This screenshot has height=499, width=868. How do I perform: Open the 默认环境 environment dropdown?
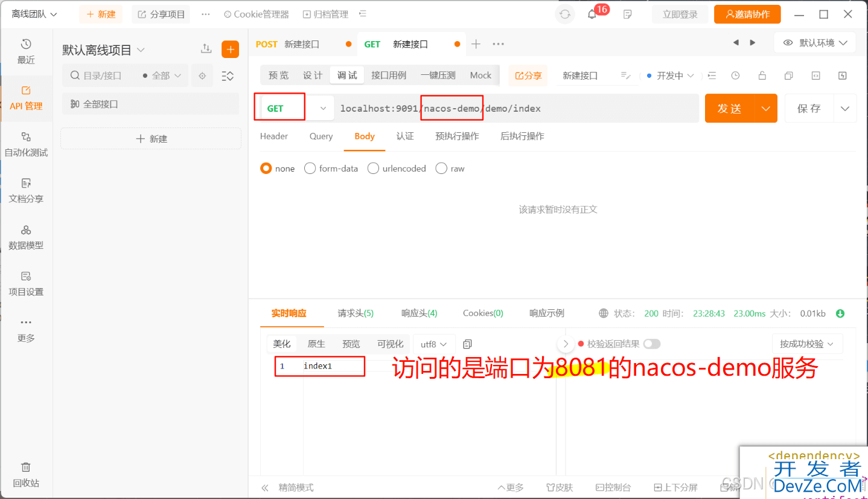(x=815, y=43)
